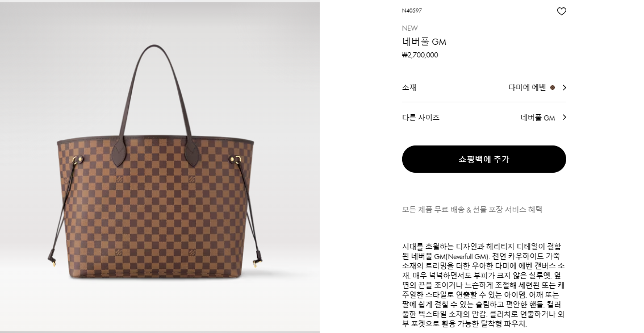Click the NEW label above the title

pos(409,28)
